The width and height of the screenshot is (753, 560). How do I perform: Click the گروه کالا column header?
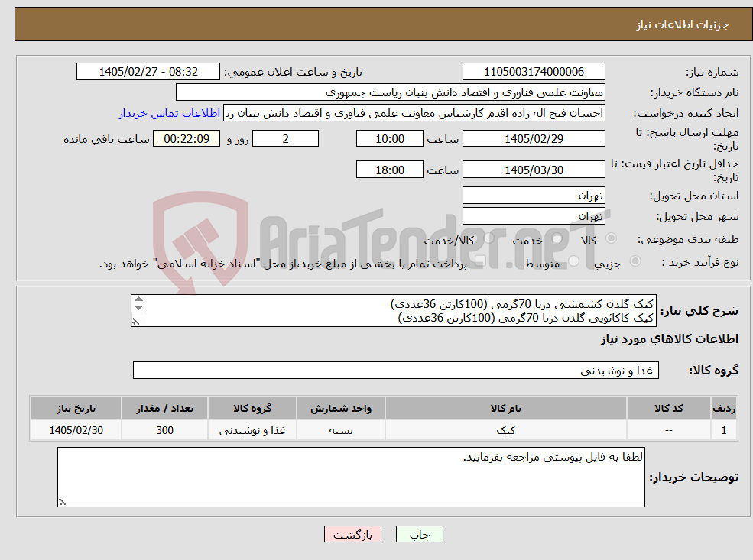pos(252,408)
